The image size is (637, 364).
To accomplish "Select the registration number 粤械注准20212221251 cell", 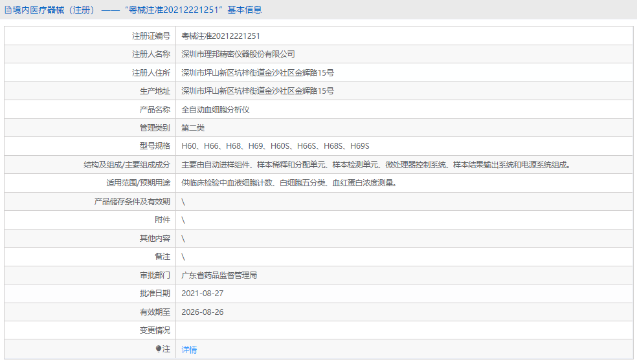I will pyautogui.click(x=221, y=36).
